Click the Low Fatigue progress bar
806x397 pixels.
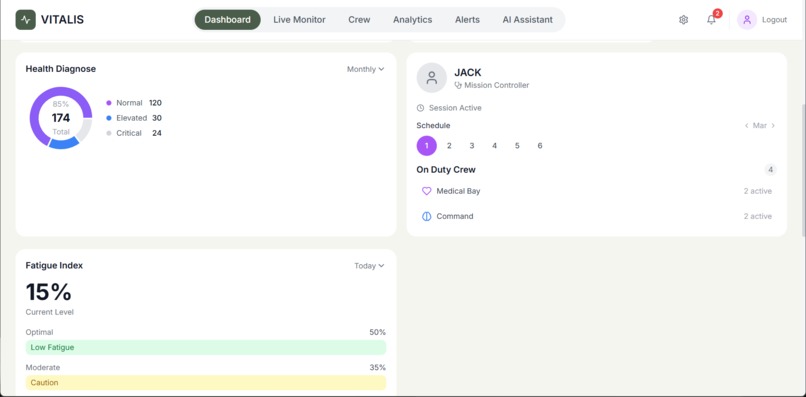click(x=206, y=348)
